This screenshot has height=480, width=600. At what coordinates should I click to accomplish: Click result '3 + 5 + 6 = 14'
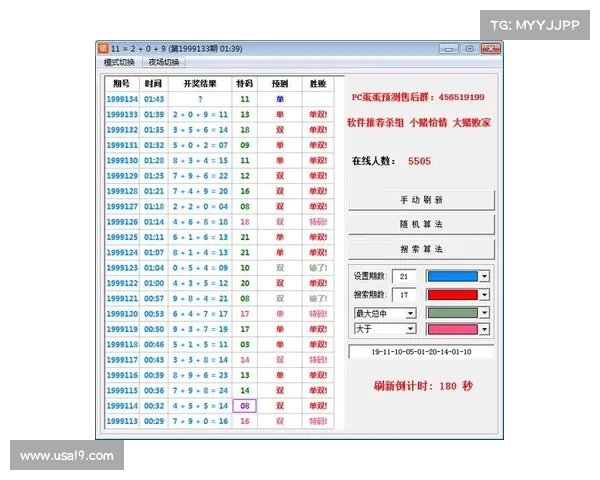click(x=200, y=130)
